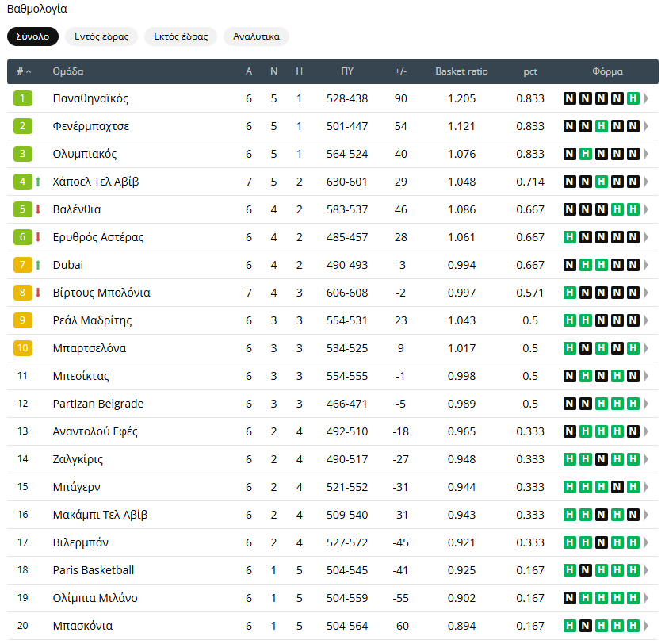Click the green H form badge for Ερυθρός Αστέρας
This screenshot has height=644, width=665.
click(x=570, y=237)
